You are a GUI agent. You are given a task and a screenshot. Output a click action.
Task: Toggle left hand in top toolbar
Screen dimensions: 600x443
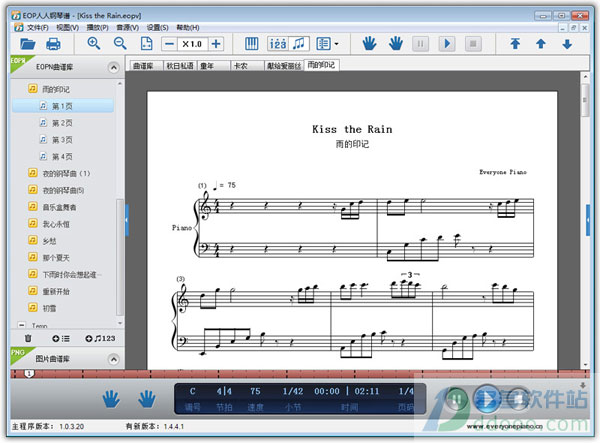coord(369,44)
